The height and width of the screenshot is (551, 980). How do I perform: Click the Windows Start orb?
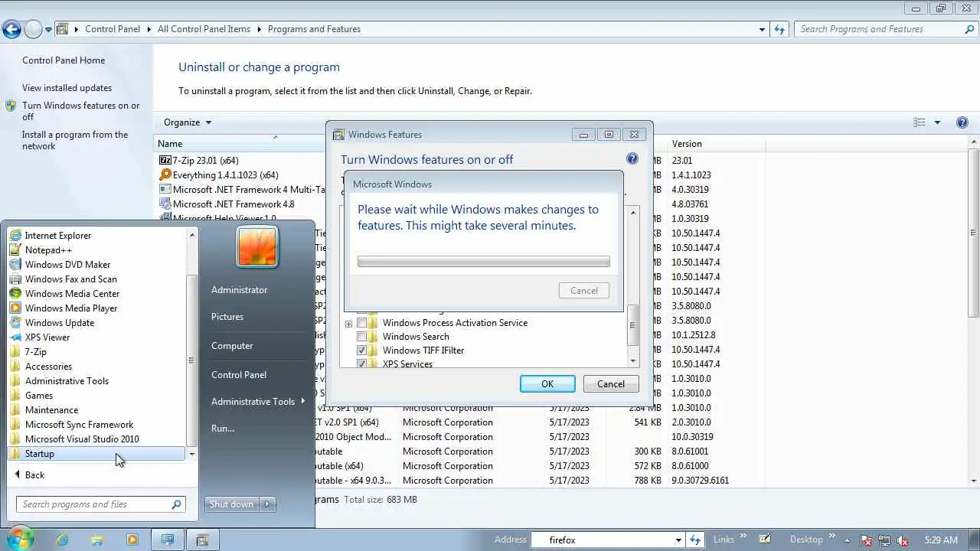tap(19, 539)
